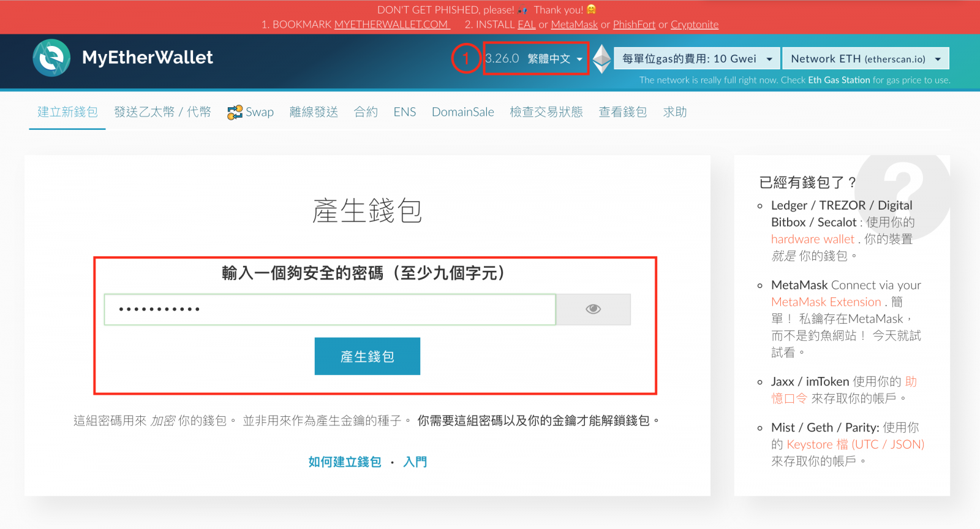Image resolution: width=980 pixels, height=529 pixels.
Task: Switch to the 離線發送 tab
Action: (314, 112)
